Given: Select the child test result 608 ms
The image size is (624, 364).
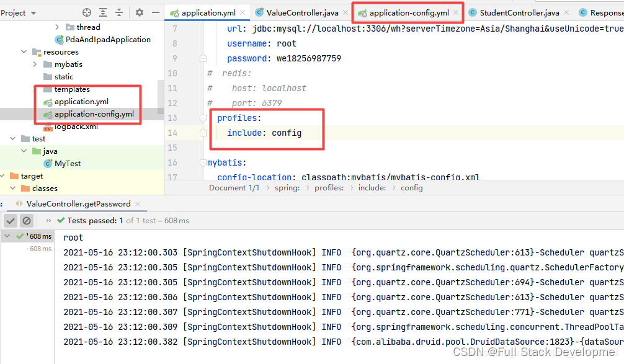Looking at the screenshot, I should pyautogui.click(x=40, y=249).
